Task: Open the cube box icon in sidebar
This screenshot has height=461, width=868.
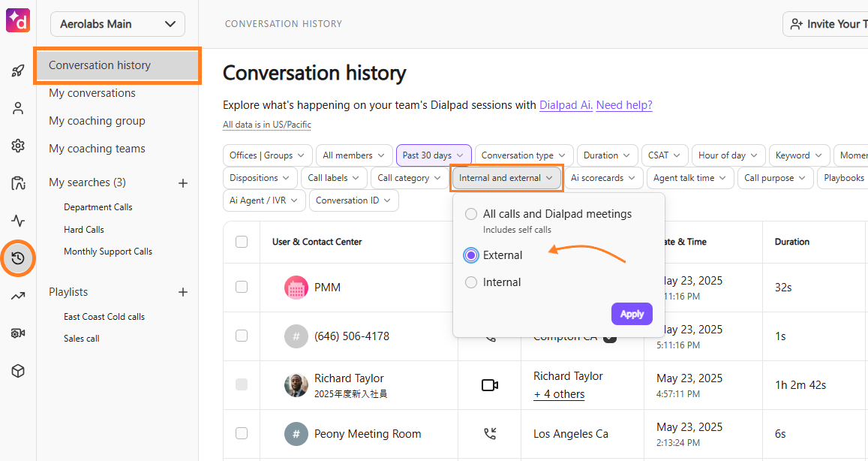Action: tap(18, 371)
